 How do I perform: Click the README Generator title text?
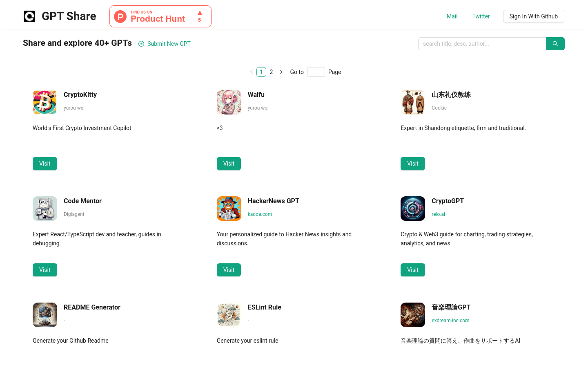[x=92, y=307]
